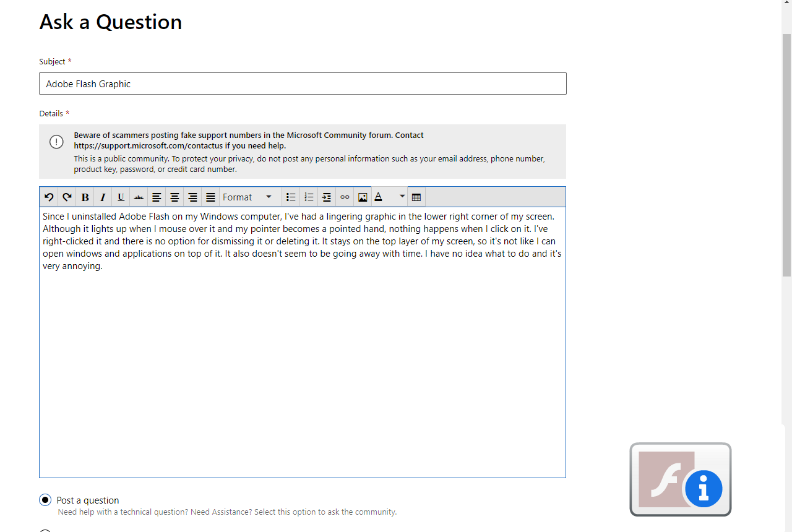Redo the last edit in editor
The height and width of the screenshot is (532, 792).
[67, 197]
